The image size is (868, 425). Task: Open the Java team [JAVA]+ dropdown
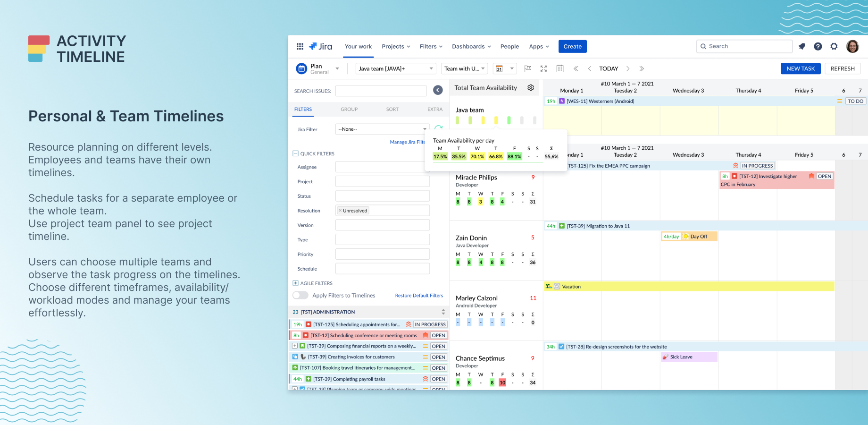click(x=395, y=68)
